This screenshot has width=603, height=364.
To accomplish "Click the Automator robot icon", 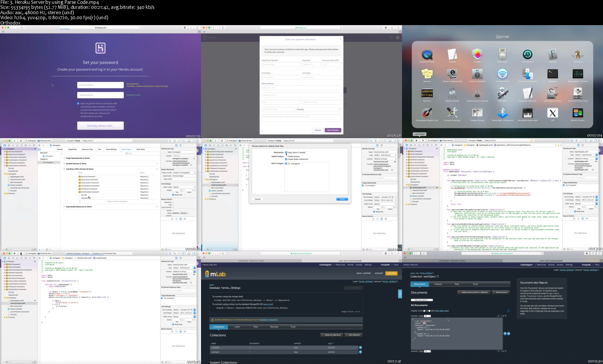I will 502,94.
